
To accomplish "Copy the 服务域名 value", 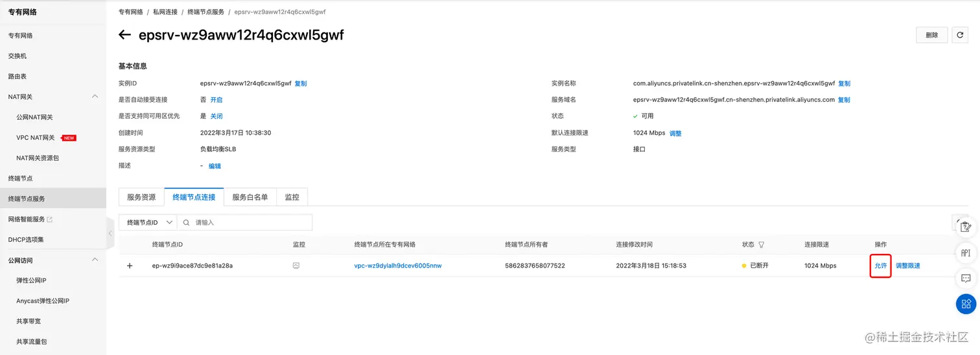I will pyautogui.click(x=844, y=100).
